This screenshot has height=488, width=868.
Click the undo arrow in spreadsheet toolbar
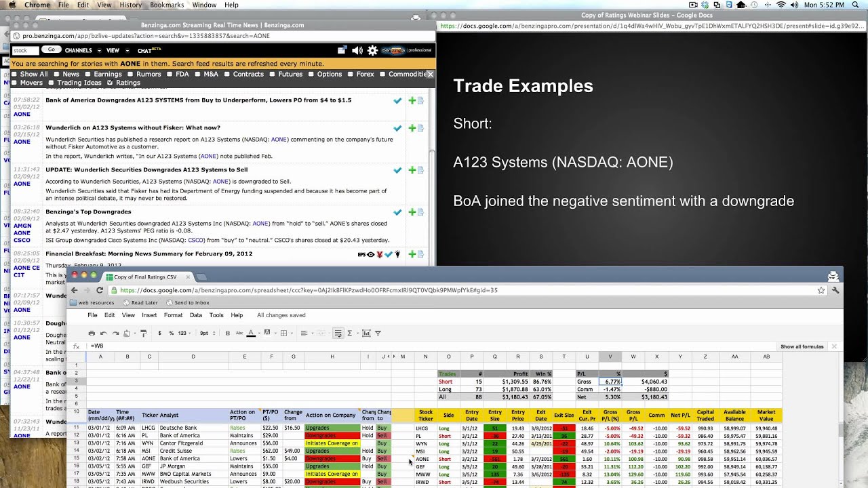click(x=104, y=333)
